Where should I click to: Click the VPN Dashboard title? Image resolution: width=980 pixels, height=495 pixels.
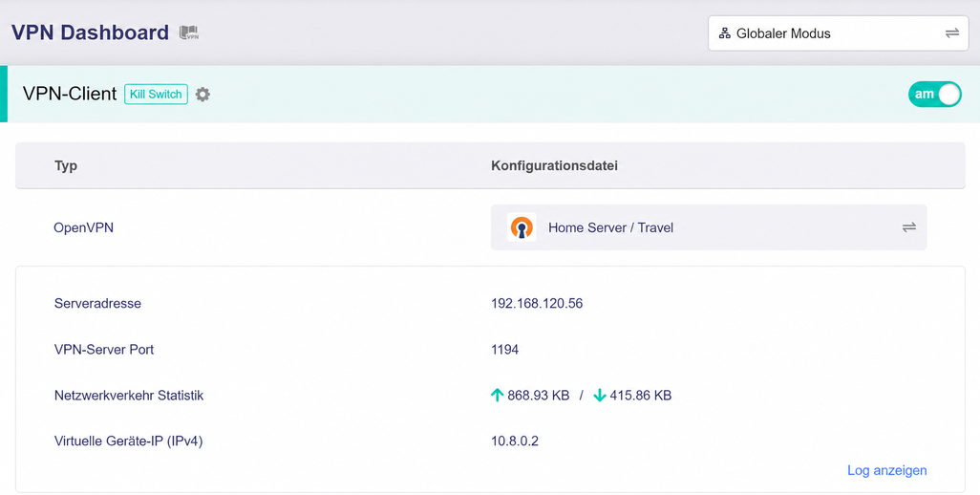click(90, 32)
